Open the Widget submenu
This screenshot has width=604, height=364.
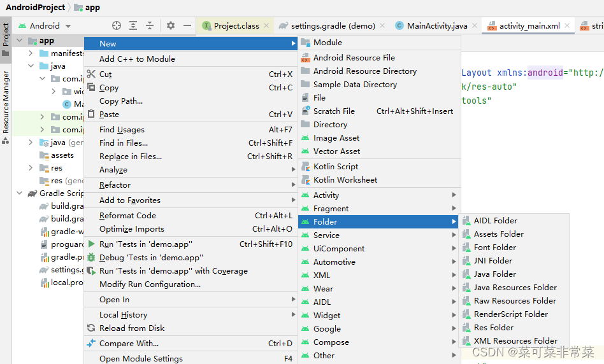coord(380,316)
